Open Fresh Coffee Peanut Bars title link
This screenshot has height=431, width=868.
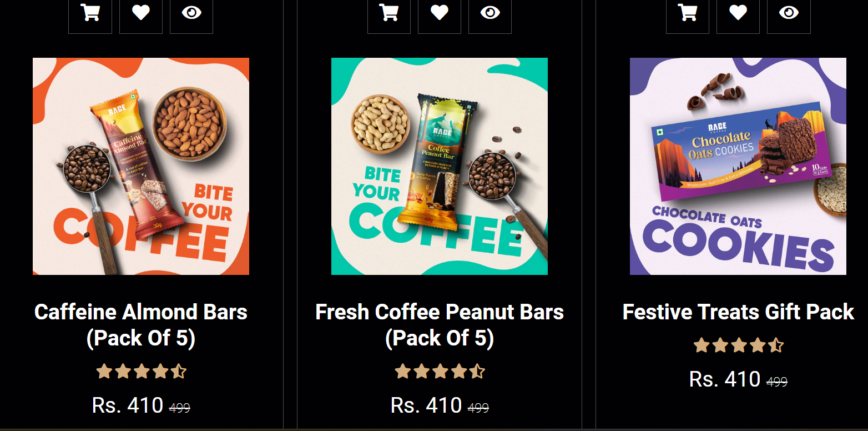tap(440, 325)
